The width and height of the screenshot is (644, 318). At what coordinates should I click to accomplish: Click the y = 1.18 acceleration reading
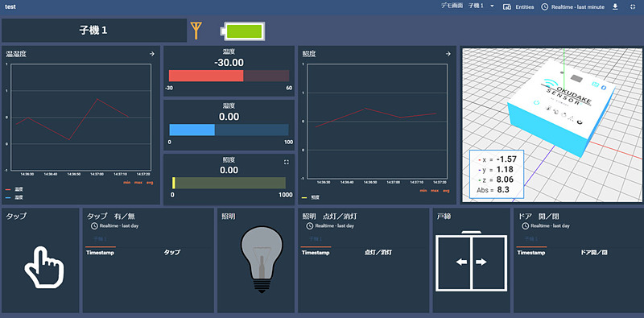[x=496, y=170]
